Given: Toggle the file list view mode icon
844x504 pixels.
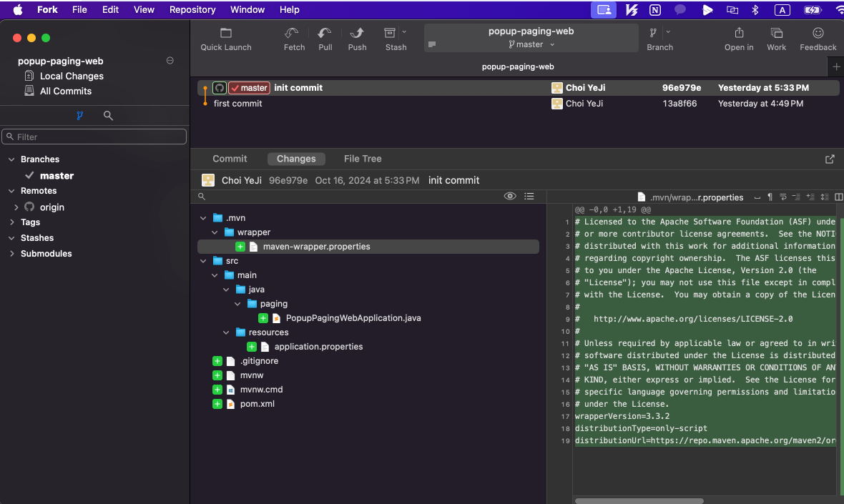Looking at the screenshot, I should pyautogui.click(x=529, y=197).
